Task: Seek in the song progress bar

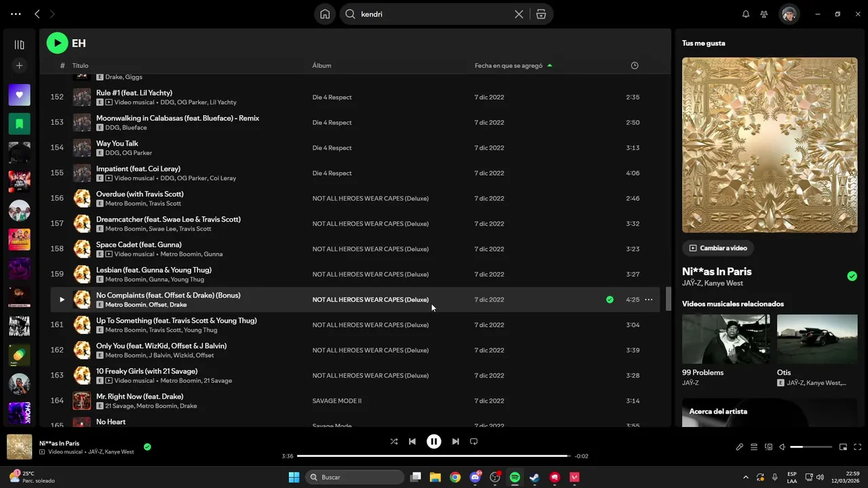Action: coord(434,456)
